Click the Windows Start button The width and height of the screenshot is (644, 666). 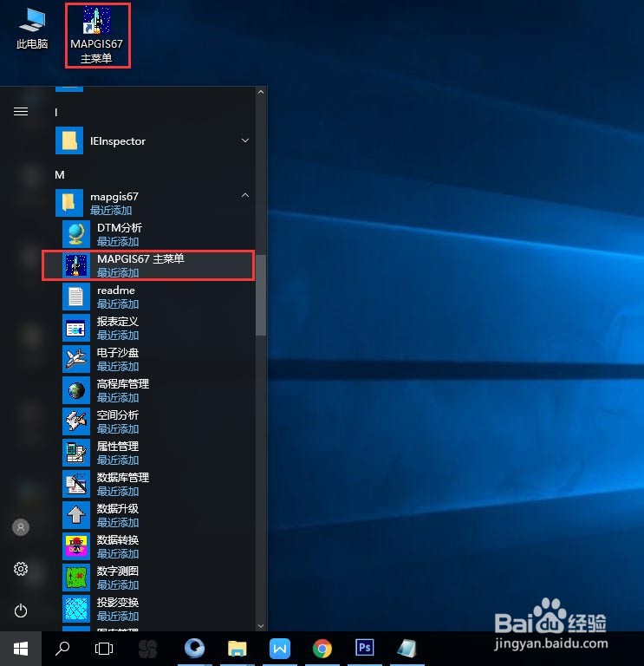coord(21,649)
